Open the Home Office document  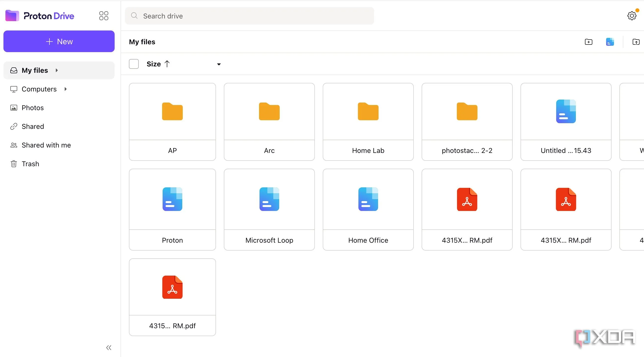click(368, 209)
